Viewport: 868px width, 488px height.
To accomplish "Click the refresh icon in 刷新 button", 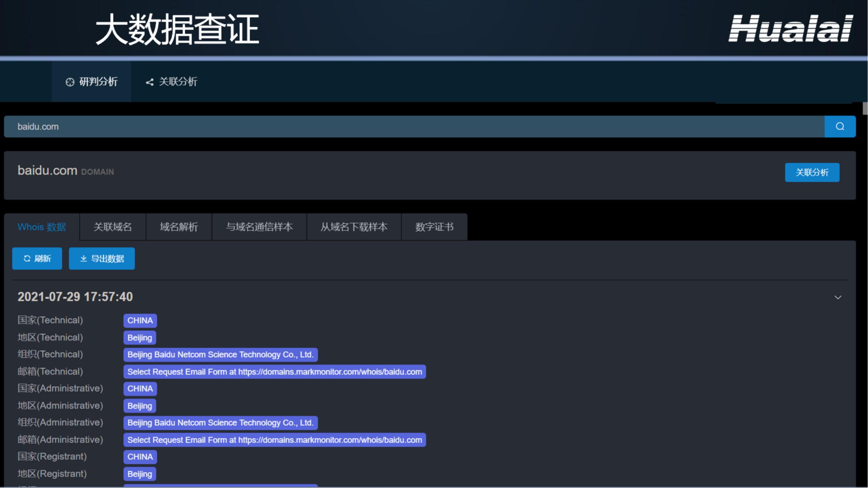I will tap(27, 258).
